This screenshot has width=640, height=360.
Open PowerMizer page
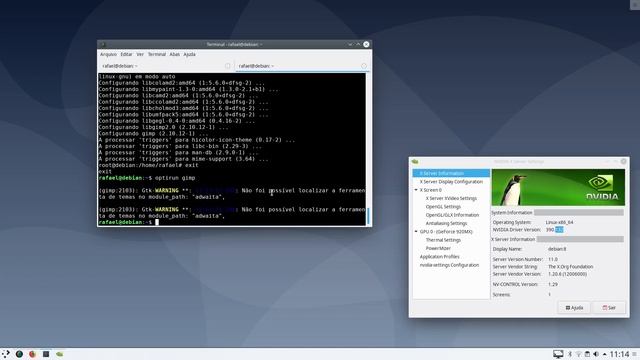point(438,248)
